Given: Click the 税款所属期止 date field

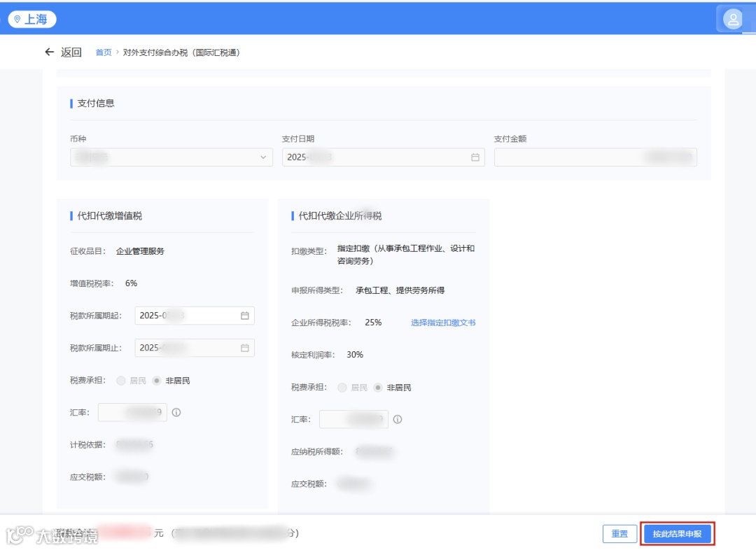Looking at the screenshot, I should pyautogui.click(x=195, y=348).
